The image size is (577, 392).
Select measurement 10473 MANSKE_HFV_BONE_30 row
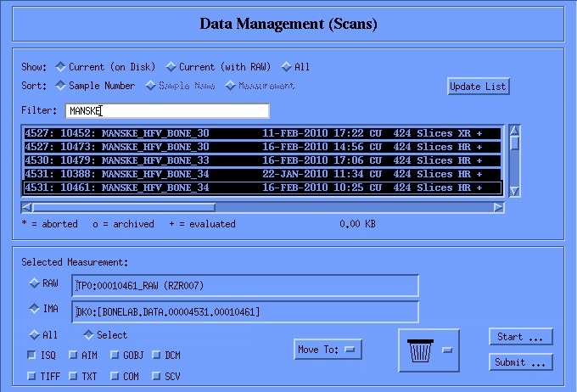tap(262, 147)
